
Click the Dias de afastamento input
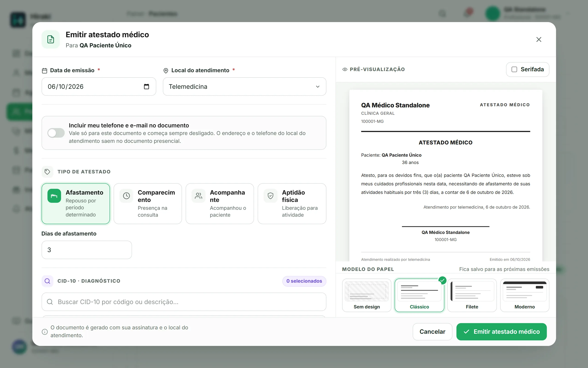pos(87,250)
